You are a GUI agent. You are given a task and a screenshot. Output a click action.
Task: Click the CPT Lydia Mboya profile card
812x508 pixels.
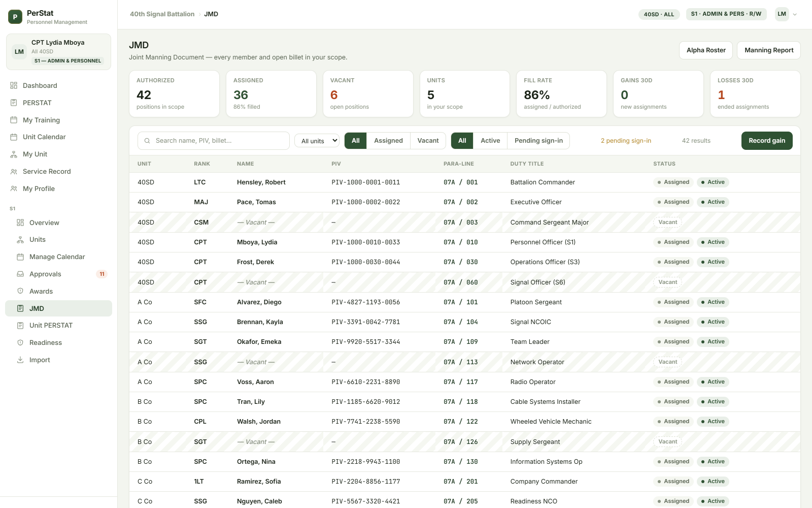coord(58,52)
